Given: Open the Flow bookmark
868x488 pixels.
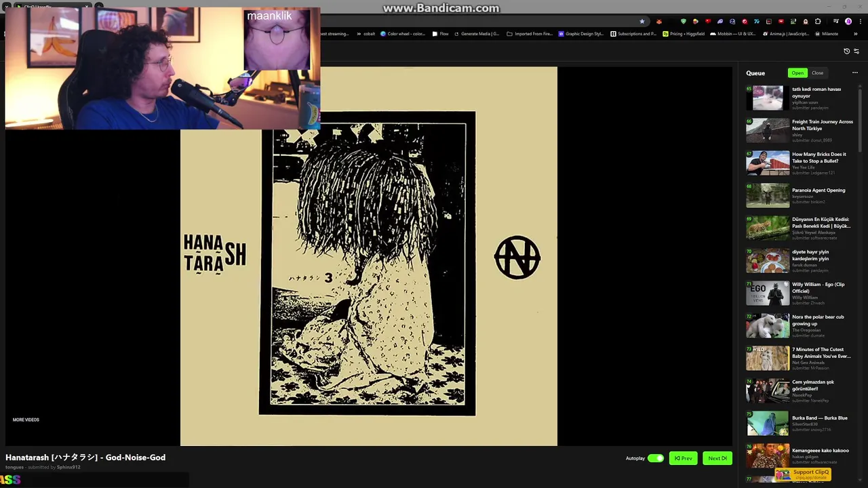Looking at the screenshot, I should click(x=440, y=33).
